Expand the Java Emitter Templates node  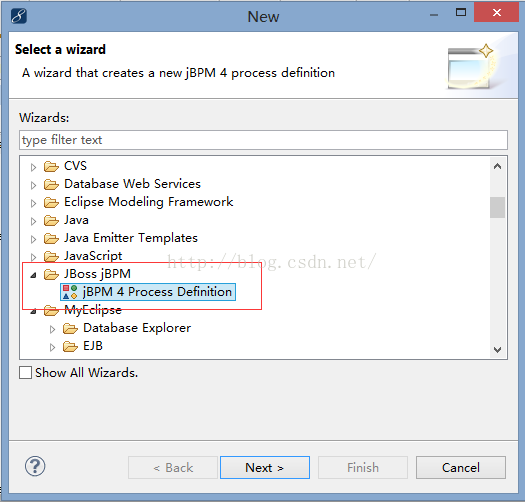[x=33, y=239]
